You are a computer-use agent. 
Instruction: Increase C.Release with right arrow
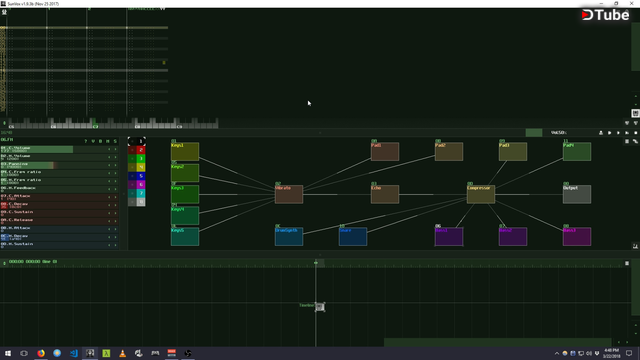point(115,221)
